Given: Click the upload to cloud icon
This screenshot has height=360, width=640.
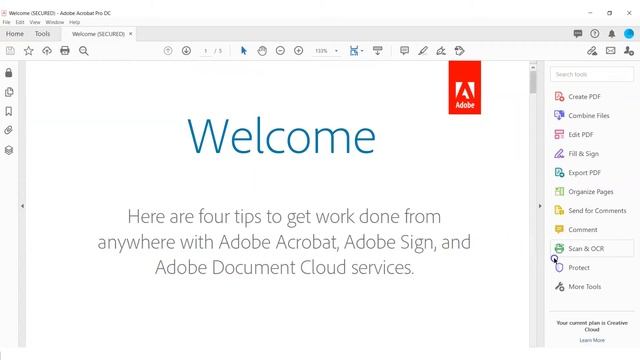Looking at the screenshot, I should 47,51.
